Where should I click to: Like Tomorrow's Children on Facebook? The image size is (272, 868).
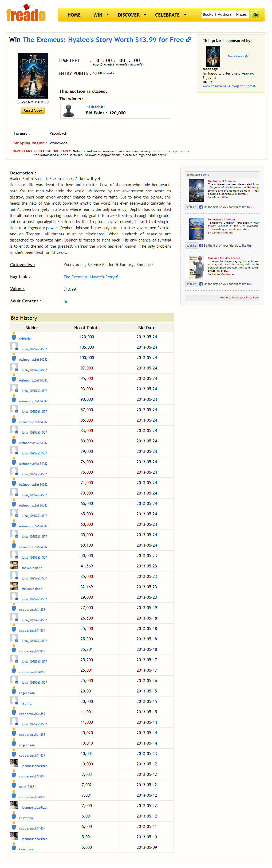(x=191, y=246)
